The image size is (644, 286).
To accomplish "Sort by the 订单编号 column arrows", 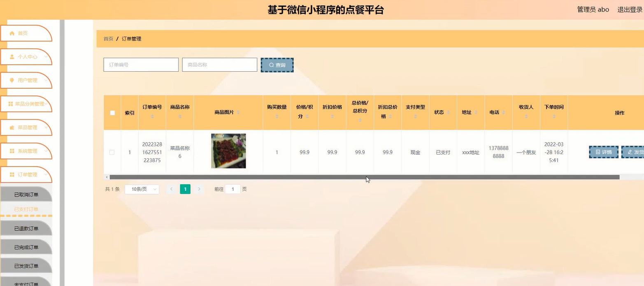I will coord(152,117).
